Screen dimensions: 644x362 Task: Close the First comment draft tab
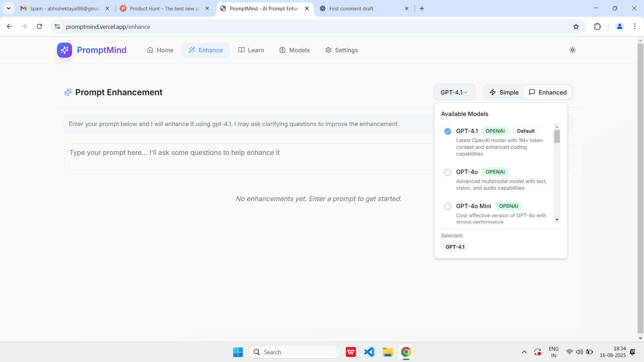pyautogui.click(x=407, y=8)
